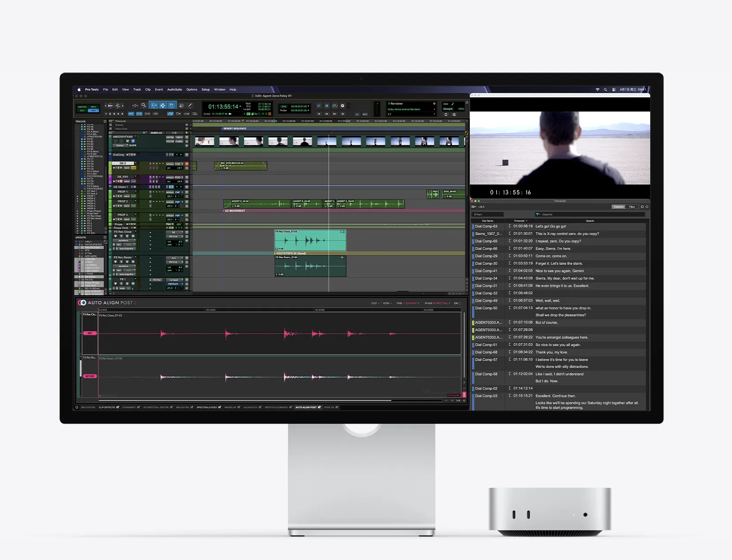Open the Apple menu
Image resolution: width=732 pixels, height=560 pixels.
(x=79, y=90)
